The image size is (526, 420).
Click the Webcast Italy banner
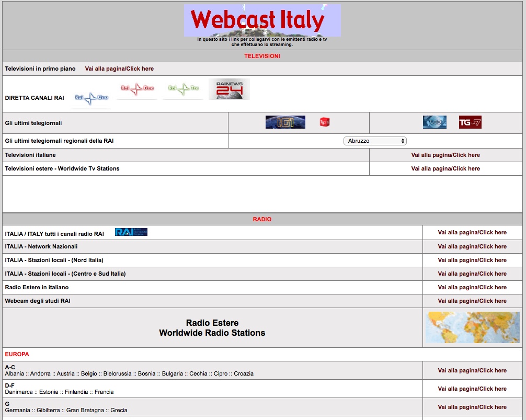tap(262, 20)
